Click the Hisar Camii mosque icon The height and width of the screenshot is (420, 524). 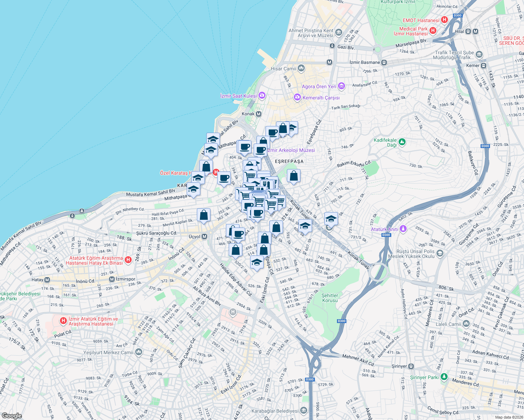coord(301,68)
